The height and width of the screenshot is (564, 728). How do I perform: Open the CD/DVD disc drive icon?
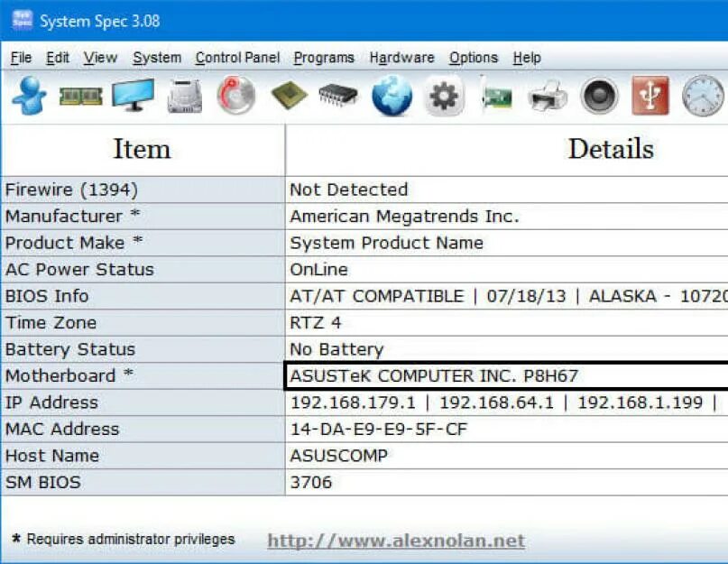click(x=236, y=96)
